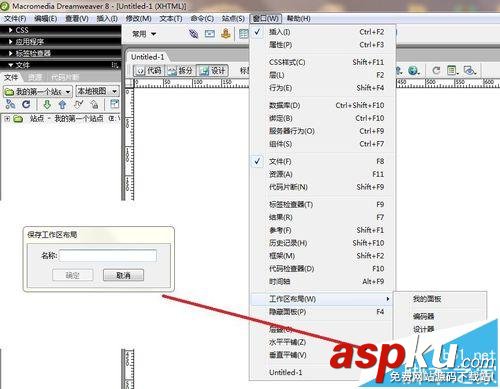The image size is (500, 389).
Task: Expand the 标签检查器 panel group
Action: [11, 53]
